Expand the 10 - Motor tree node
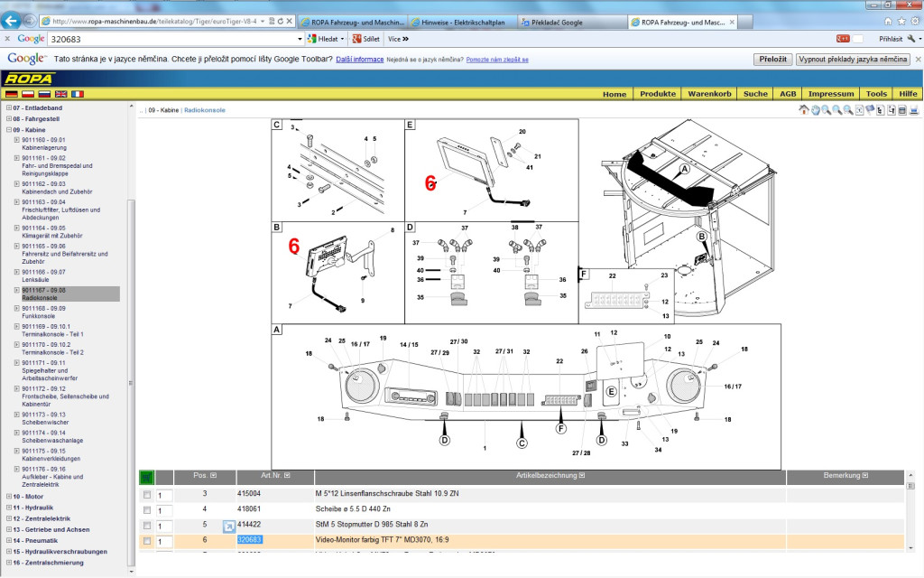Image resolution: width=924 pixels, height=578 pixels. [x=9, y=497]
